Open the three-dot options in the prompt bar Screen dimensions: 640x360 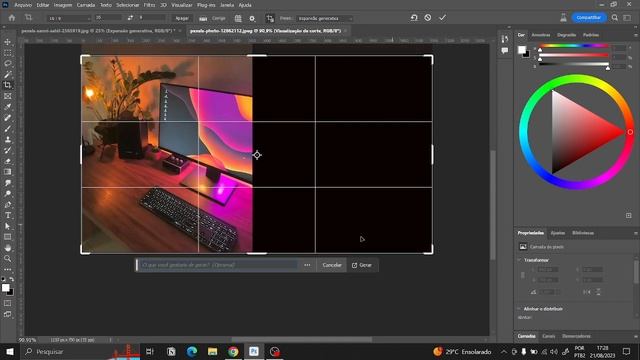point(307,265)
